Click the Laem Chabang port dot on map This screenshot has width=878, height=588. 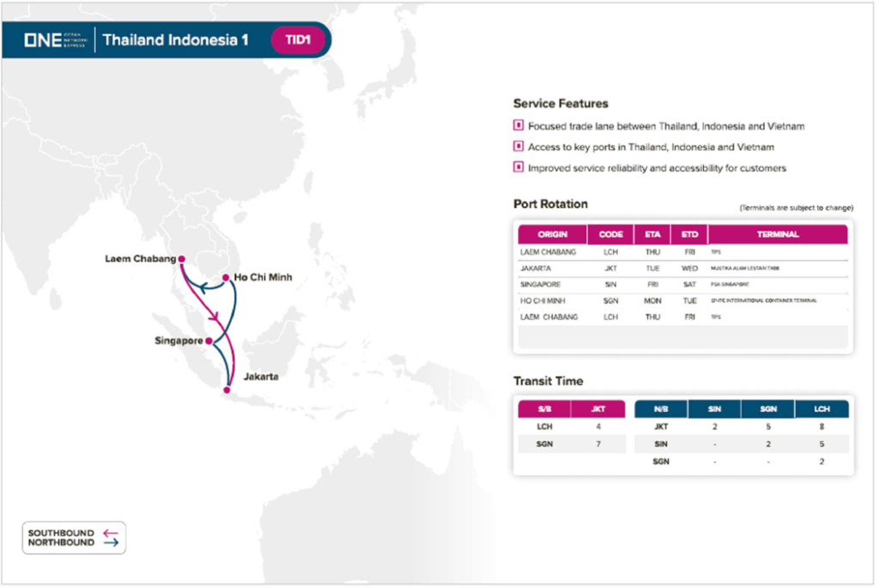click(182, 258)
